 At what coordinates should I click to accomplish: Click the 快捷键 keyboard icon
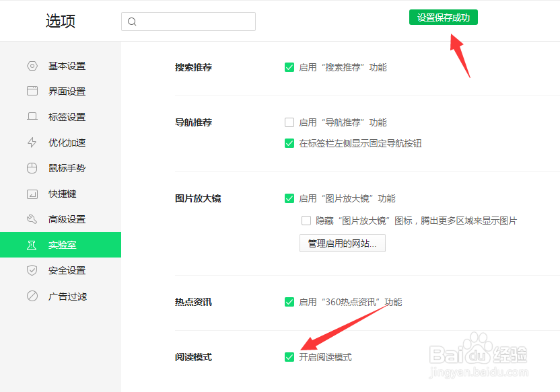click(32, 194)
